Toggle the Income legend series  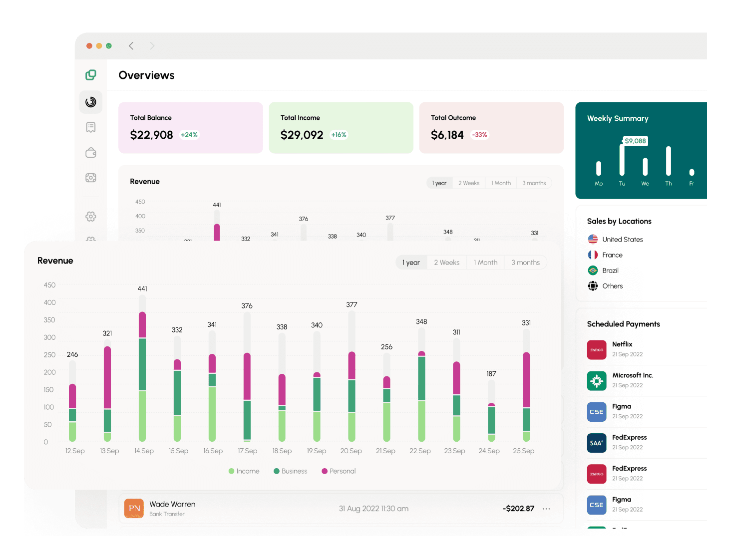[244, 471]
